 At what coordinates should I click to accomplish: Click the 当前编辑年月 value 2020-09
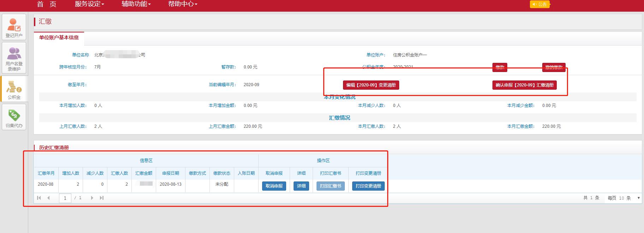pos(252,85)
